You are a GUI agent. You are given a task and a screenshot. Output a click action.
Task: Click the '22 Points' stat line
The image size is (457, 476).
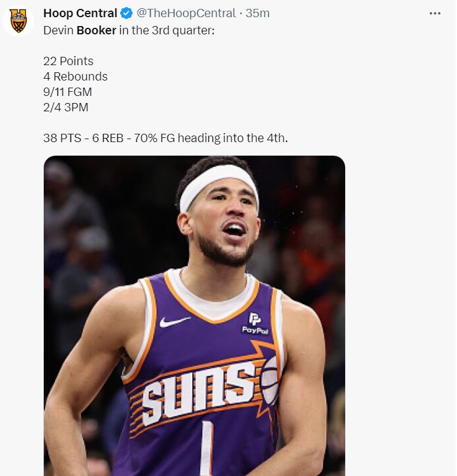coord(68,60)
